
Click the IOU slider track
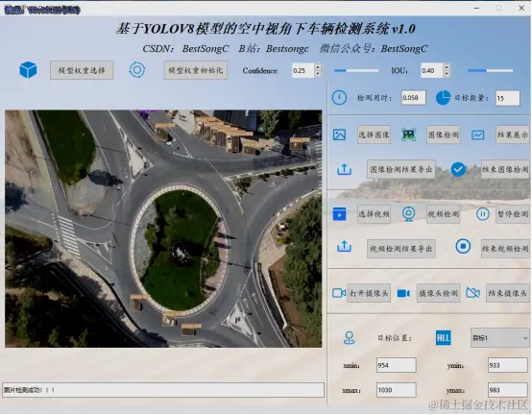[491, 70]
